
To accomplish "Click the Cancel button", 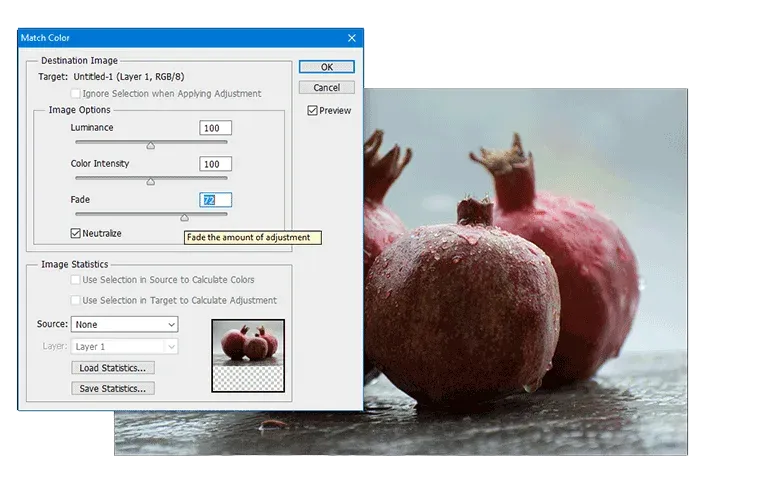I will pyautogui.click(x=326, y=87).
